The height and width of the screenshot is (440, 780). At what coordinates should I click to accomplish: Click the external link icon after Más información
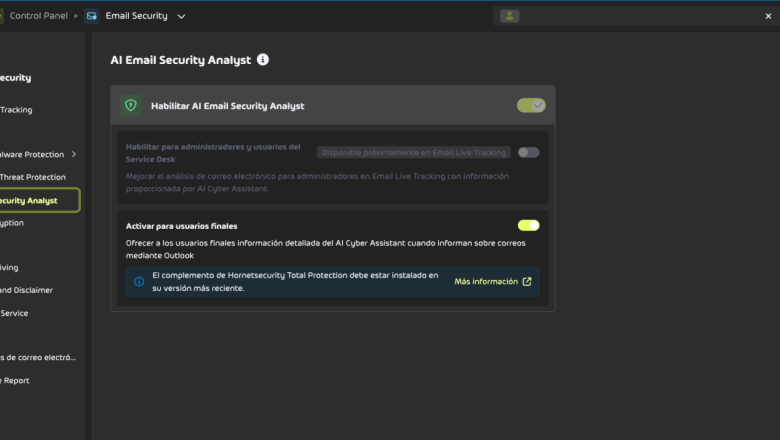point(527,282)
